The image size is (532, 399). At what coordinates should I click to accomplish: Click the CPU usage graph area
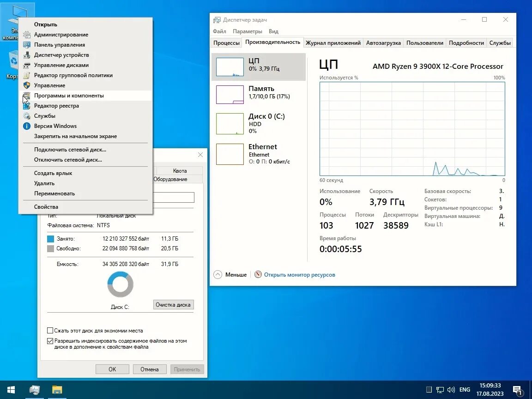click(412, 129)
